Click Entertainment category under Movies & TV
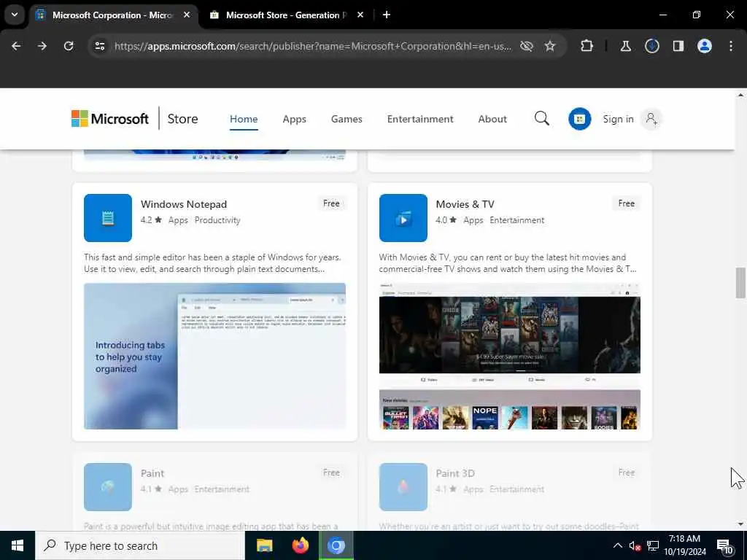This screenshot has height=560, width=747. pos(516,220)
